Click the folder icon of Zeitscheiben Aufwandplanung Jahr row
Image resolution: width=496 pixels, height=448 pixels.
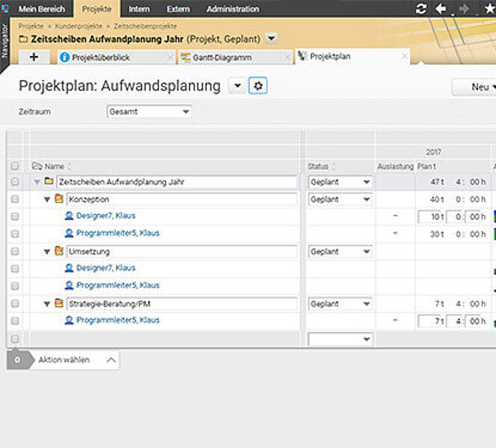[49, 181]
